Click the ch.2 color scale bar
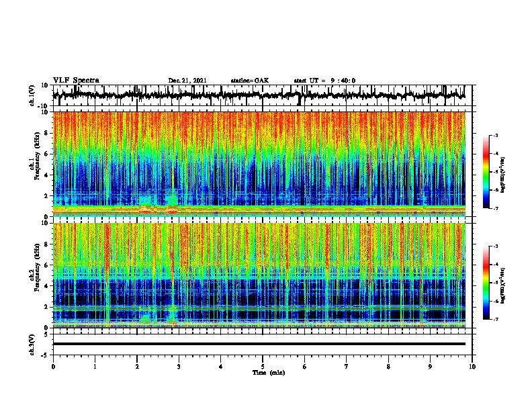The height and width of the screenshot is (411, 532). 486,283
